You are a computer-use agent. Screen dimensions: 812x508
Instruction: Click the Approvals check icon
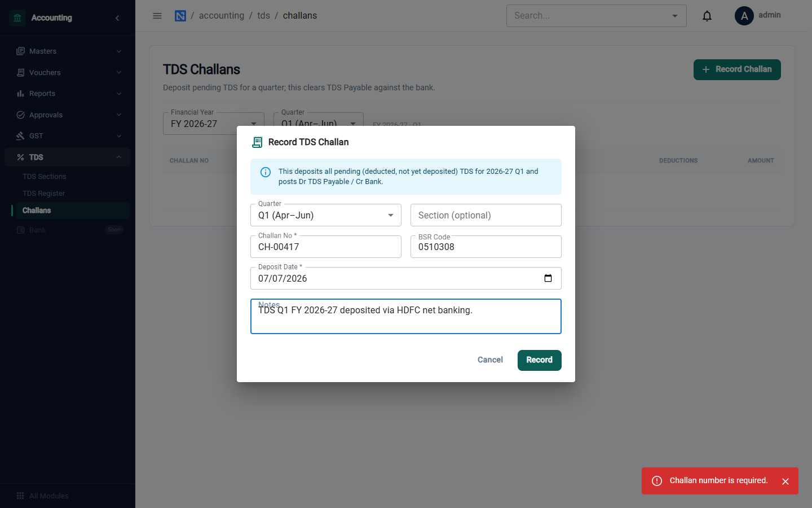[x=20, y=115]
